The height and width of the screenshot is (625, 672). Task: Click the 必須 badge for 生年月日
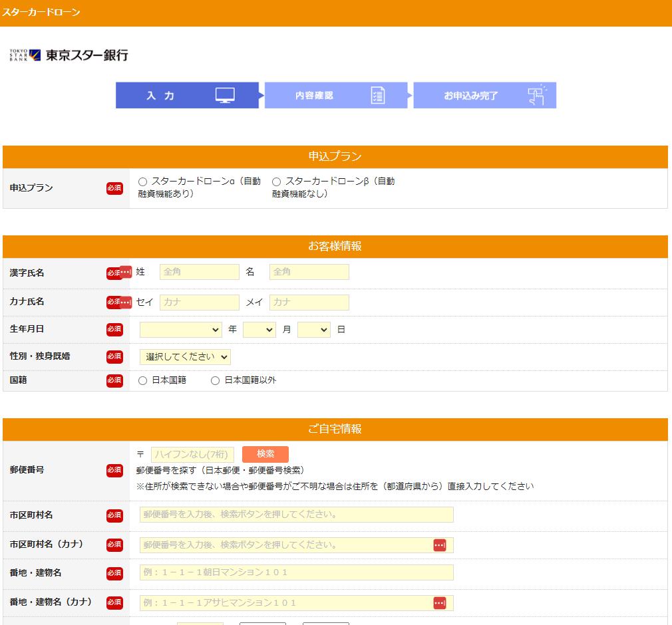[114, 329]
